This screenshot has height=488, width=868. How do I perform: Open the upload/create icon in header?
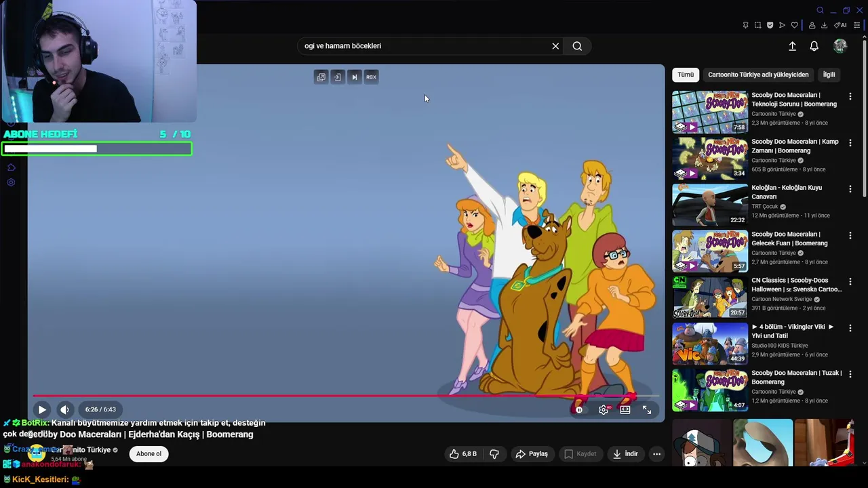[792, 46]
